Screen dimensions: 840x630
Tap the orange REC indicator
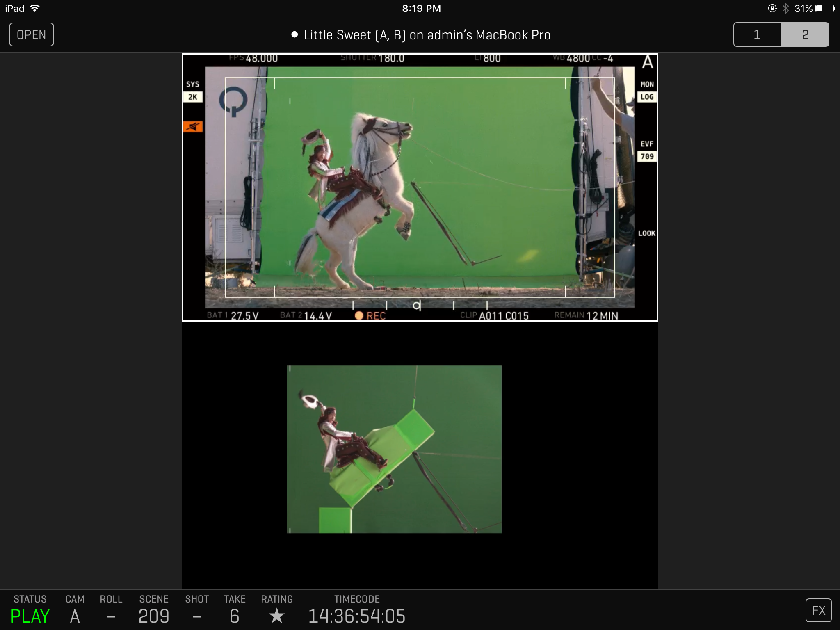pyautogui.click(x=370, y=315)
